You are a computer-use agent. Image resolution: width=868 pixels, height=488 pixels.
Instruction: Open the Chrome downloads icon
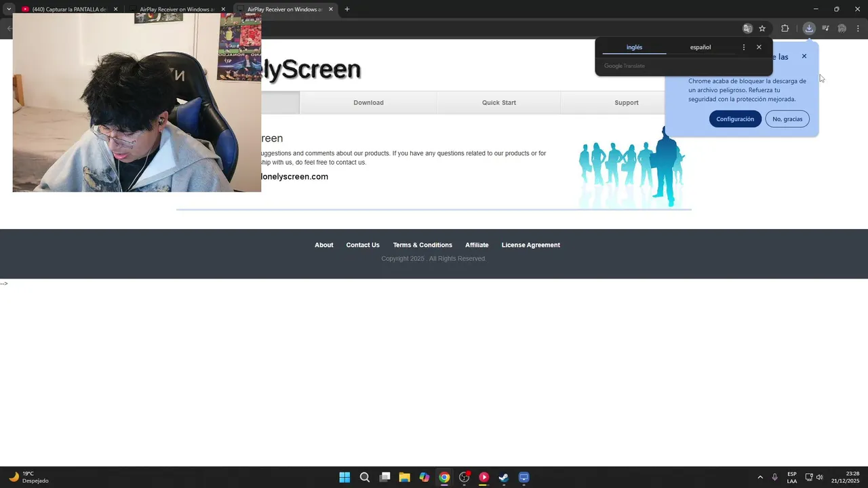click(809, 28)
